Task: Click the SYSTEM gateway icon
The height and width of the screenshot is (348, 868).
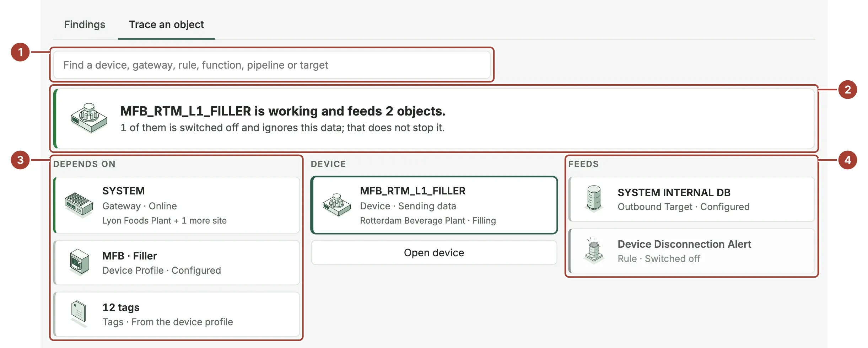Action: point(79,205)
